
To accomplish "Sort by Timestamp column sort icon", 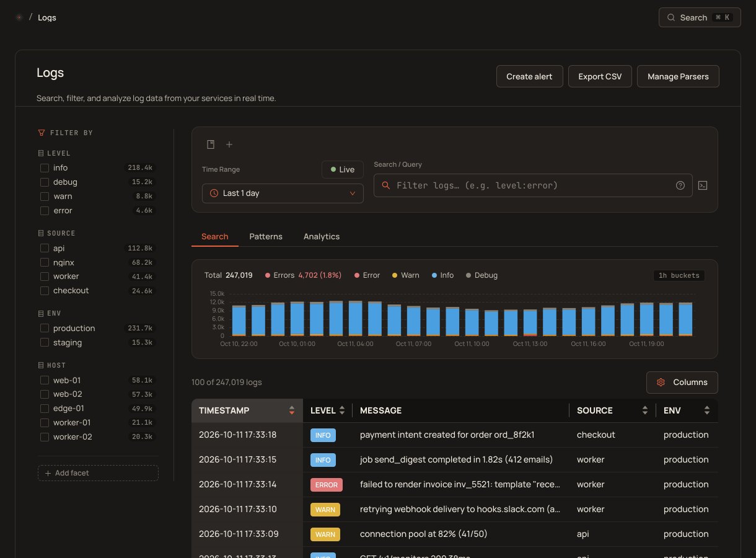I will pyautogui.click(x=292, y=410).
